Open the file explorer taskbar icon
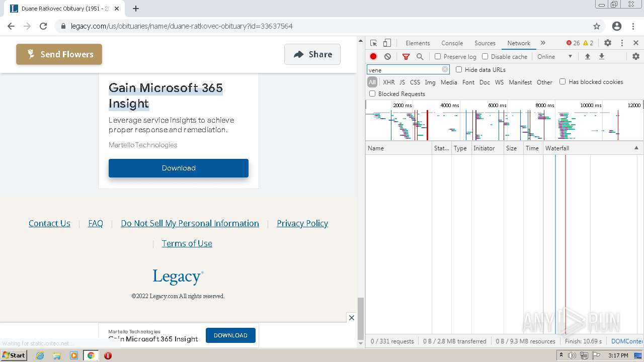644x362 pixels. coord(57,355)
